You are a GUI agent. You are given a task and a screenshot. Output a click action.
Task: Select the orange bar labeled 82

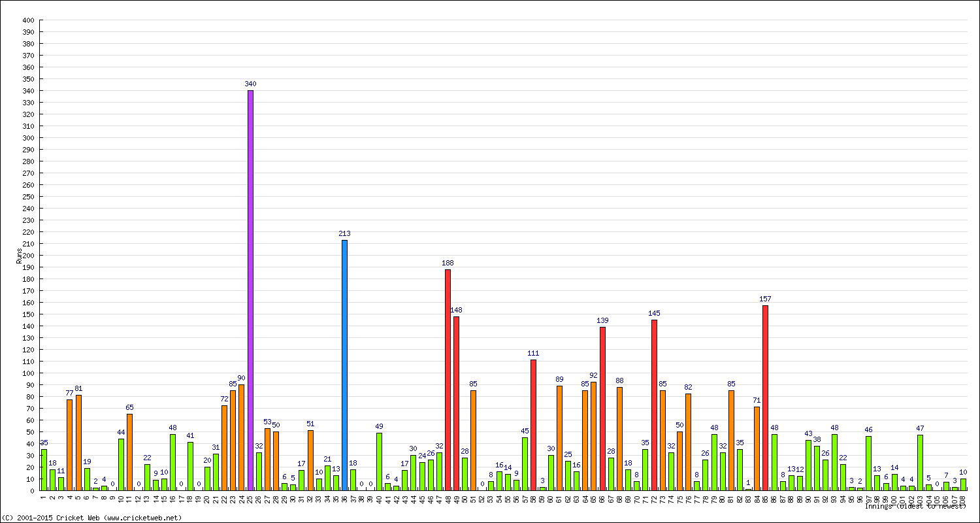point(688,442)
